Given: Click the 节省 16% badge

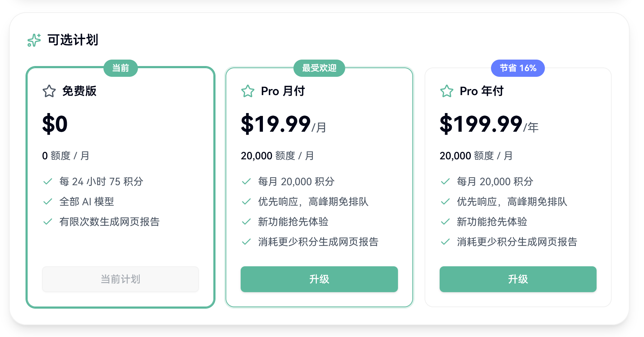Looking at the screenshot, I should 518,68.
